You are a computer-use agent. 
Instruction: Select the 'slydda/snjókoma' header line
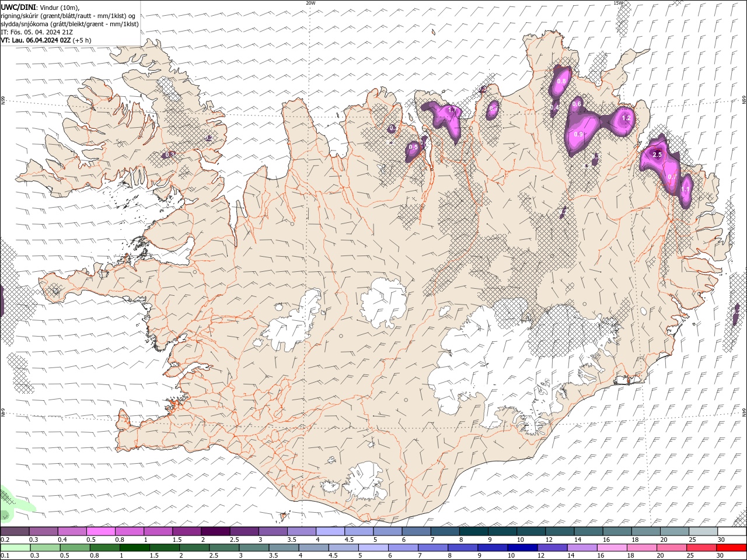tap(69, 24)
